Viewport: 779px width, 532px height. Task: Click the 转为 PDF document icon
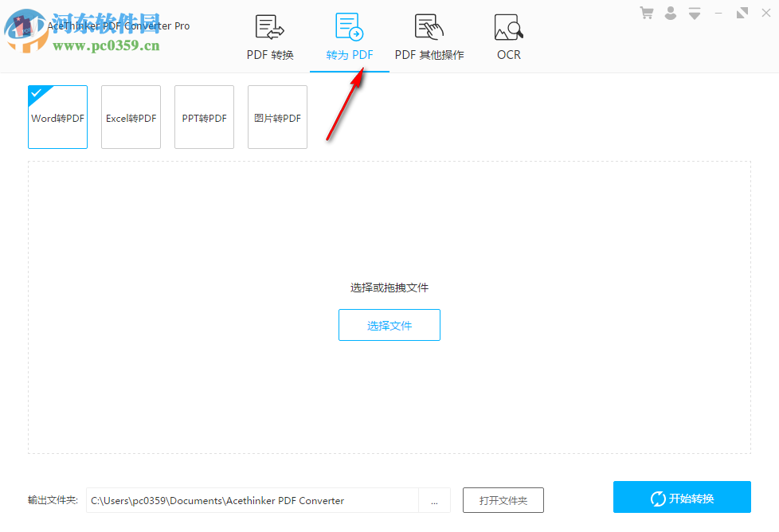[x=348, y=25]
